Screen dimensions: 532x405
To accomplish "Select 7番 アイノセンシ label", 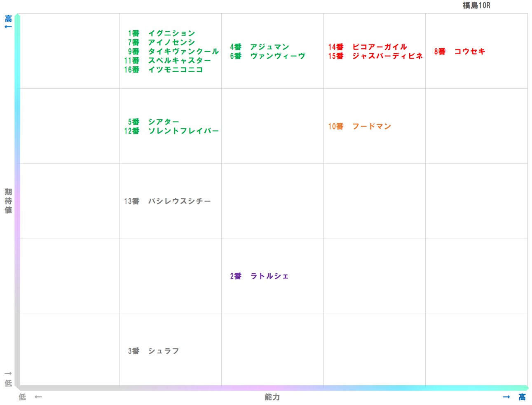I will point(162,42).
